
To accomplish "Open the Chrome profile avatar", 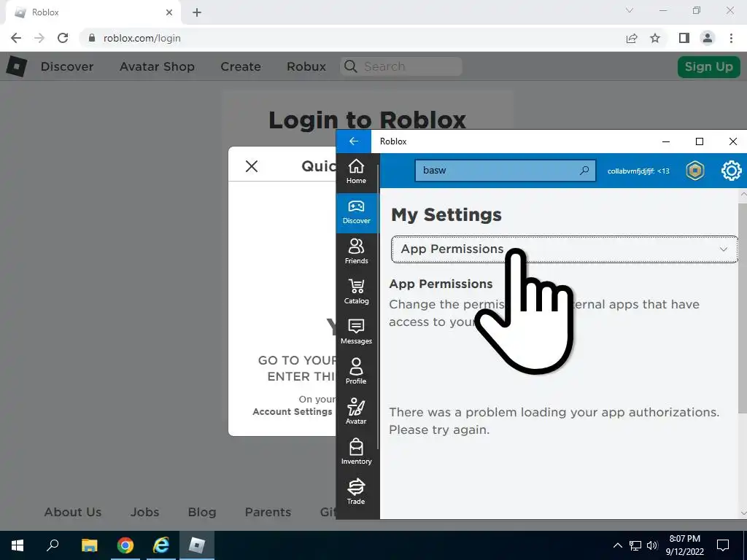I will click(x=708, y=38).
